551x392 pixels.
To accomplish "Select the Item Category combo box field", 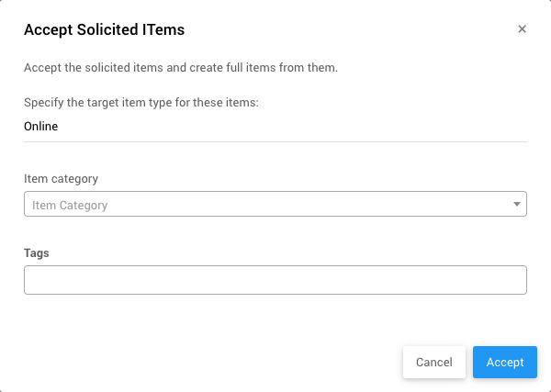I will click(x=266, y=205).
